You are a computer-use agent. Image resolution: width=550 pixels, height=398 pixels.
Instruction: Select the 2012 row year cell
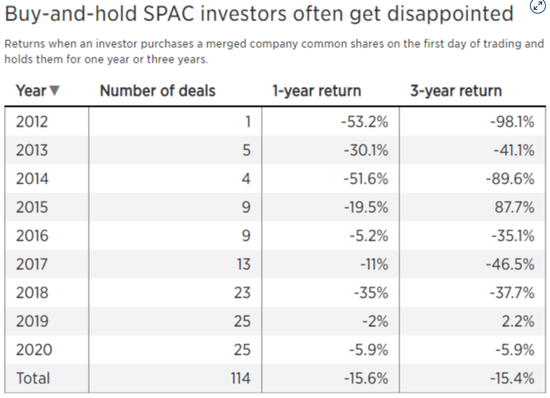(32, 122)
